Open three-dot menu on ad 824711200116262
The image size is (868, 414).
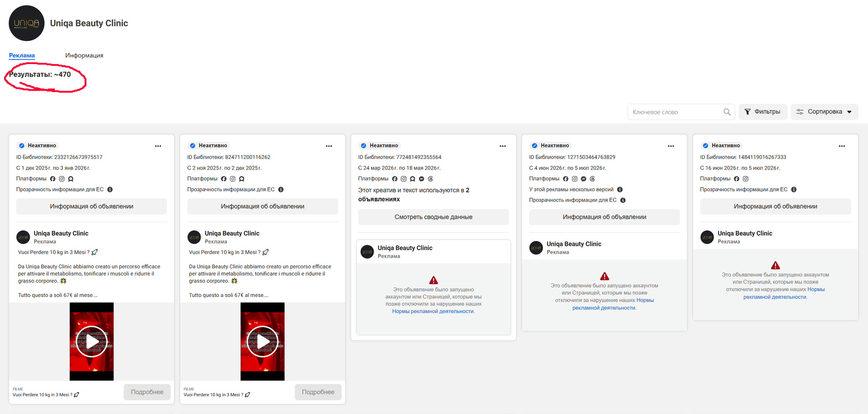tap(329, 146)
